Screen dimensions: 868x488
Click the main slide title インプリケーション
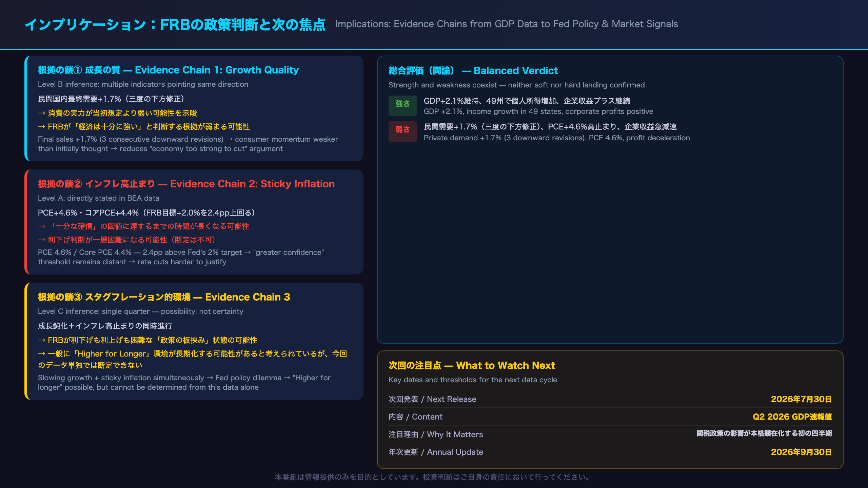coord(175,25)
